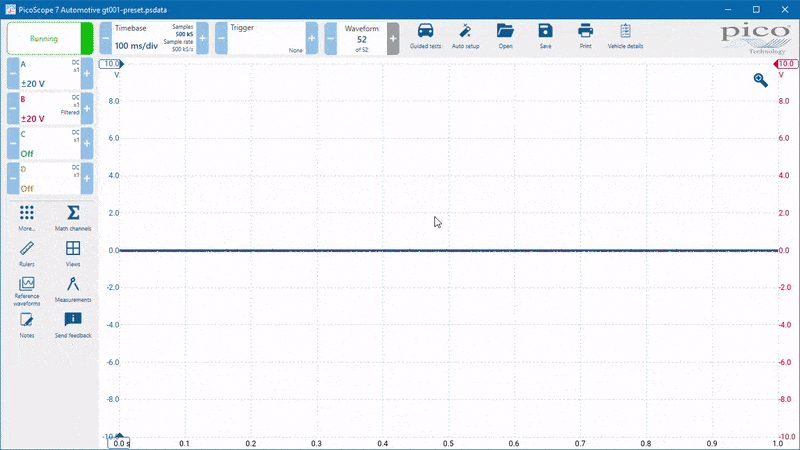Open Channel A ±20 V options
Viewport: 800px width, 450px height.
[50, 74]
